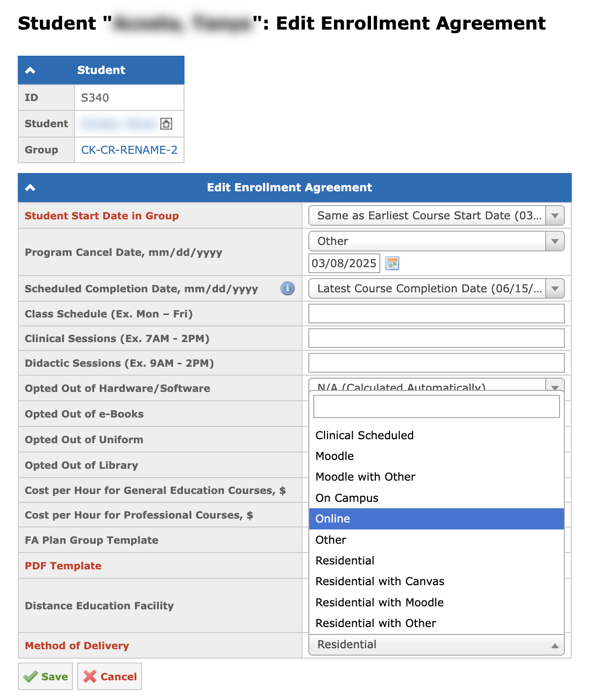Viewport: 594px width, 700px height.
Task: Select 'Other' in delivery list
Action: [x=437, y=540]
